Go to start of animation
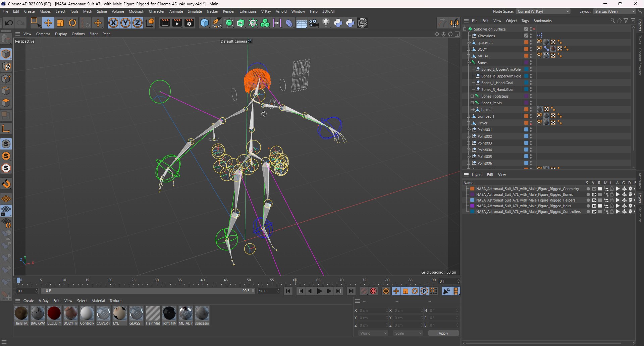The image size is (644, 346). coord(288,291)
